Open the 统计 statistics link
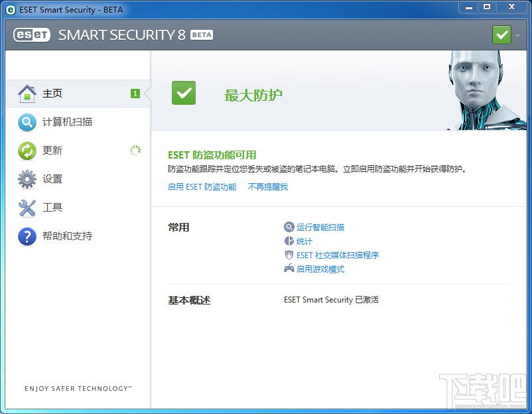 point(304,241)
